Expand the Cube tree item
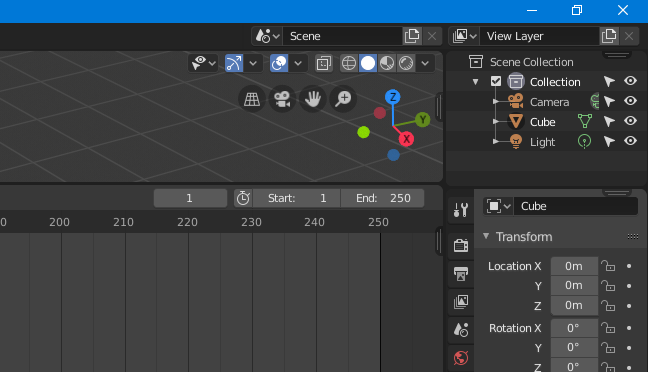The image size is (648, 372). point(496,122)
